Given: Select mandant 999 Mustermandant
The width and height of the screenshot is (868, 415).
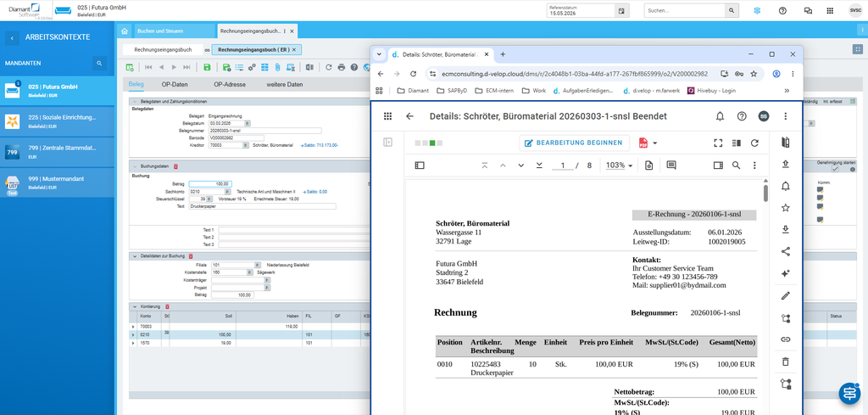Looking at the screenshot, I should coord(57,182).
